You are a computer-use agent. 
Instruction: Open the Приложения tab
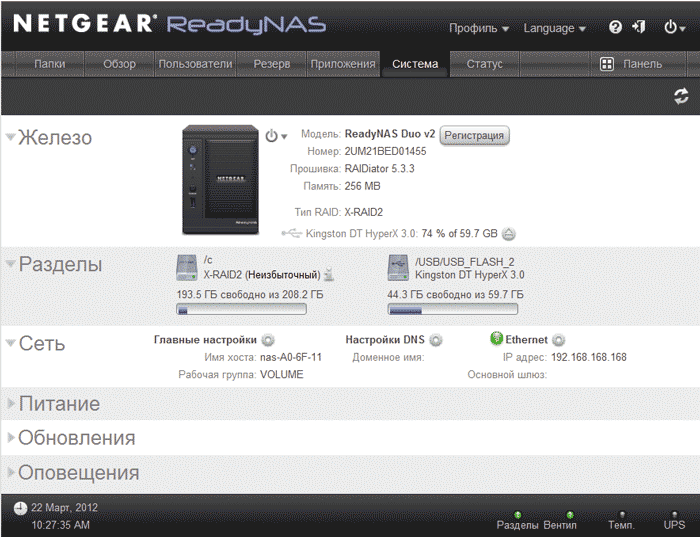point(343,64)
